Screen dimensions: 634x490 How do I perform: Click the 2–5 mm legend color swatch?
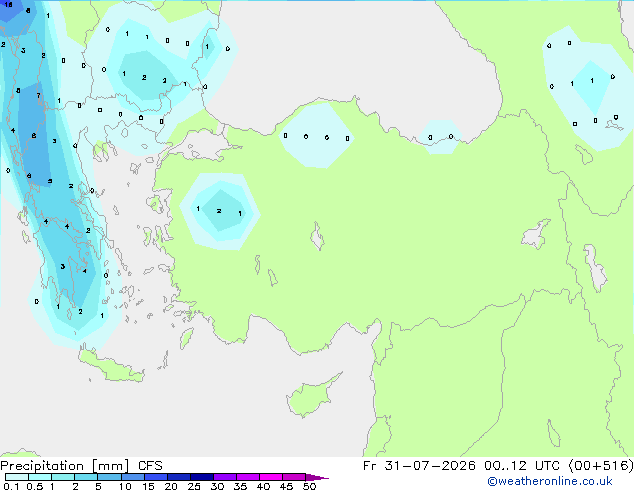pos(86,477)
